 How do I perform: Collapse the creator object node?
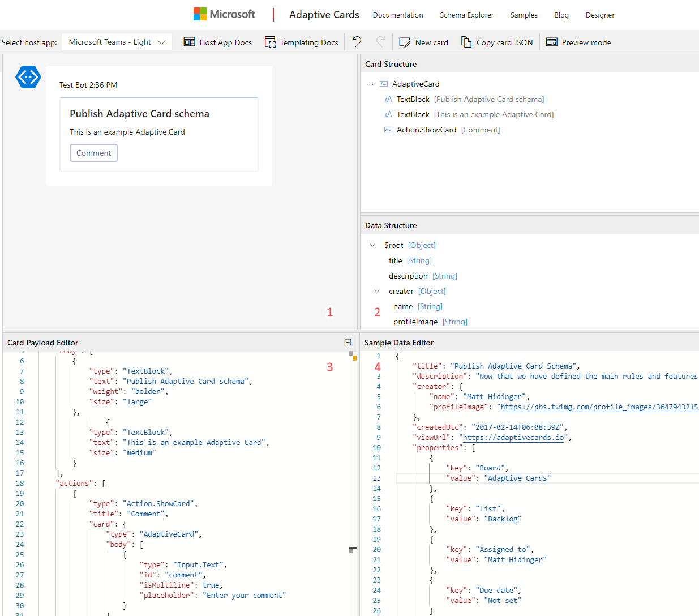[x=377, y=291]
